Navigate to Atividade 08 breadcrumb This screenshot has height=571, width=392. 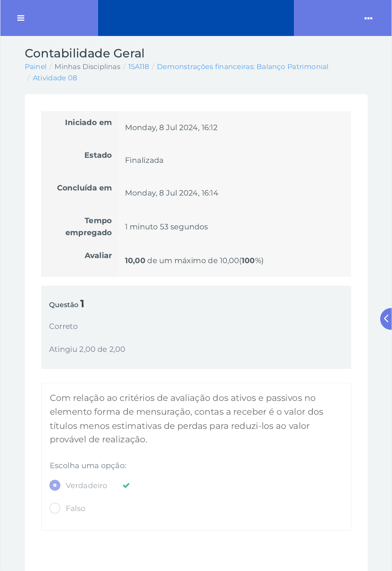[55, 78]
